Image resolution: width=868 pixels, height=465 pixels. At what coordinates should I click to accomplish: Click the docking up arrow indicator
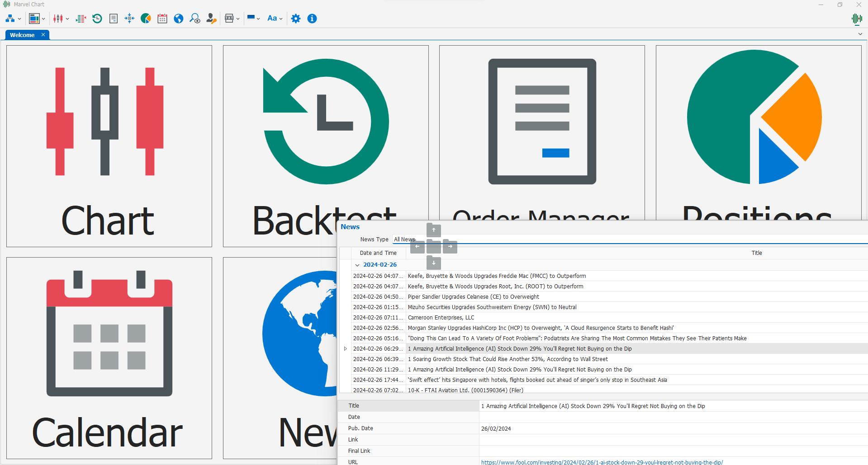click(x=434, y=230)
